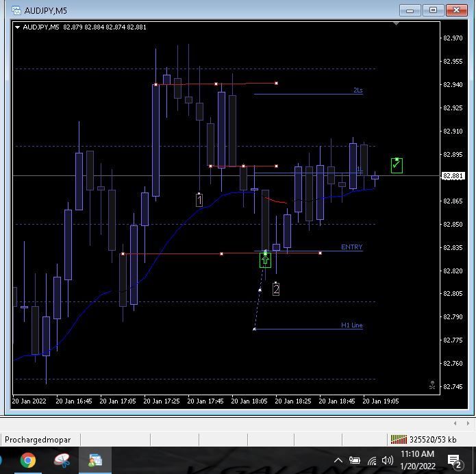Click the numbered label 1 on chart
The height and width of the screenshot is (474, 476).
[199, 200]
